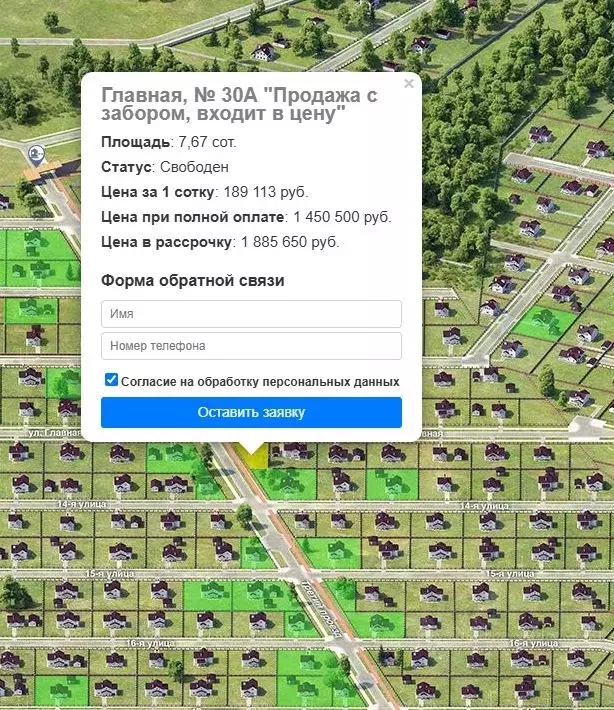Screen dimensions: 614x710
Task: Close the plot 30A info popup
Action: coord(408,83)
